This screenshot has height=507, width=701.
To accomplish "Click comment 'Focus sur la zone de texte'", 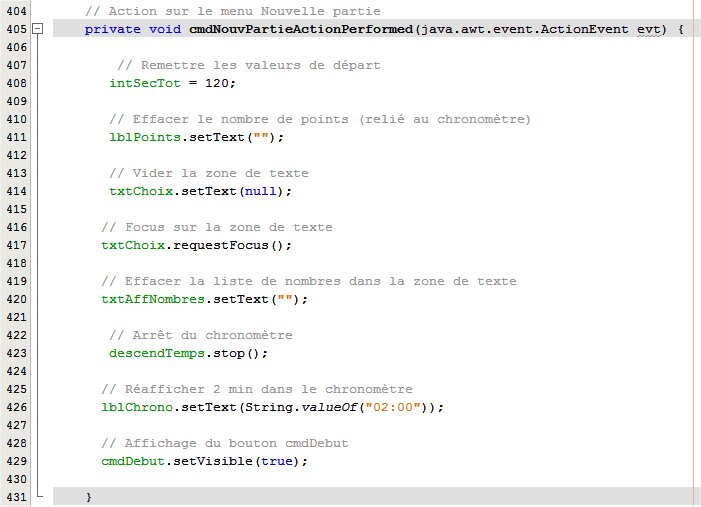I will click(x=217, y=227).
